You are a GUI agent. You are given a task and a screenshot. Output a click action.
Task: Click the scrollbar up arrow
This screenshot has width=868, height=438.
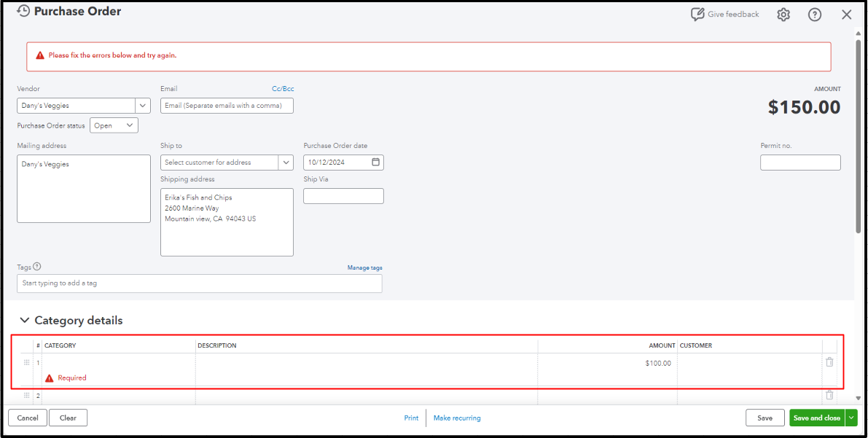[x=859, y=32]
